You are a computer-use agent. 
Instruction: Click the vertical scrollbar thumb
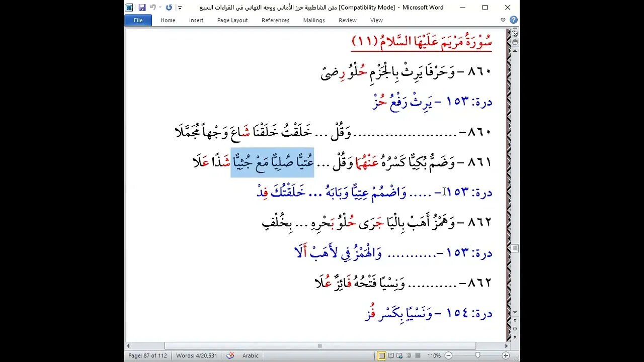point(515,248)
